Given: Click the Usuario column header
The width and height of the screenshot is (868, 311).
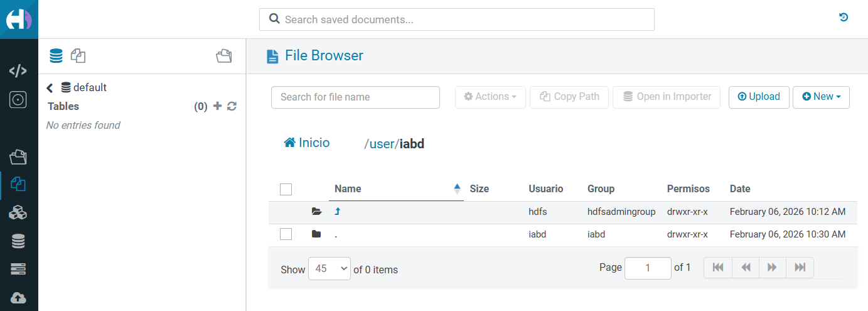Looking at the screenshot, I should point(546,188).
